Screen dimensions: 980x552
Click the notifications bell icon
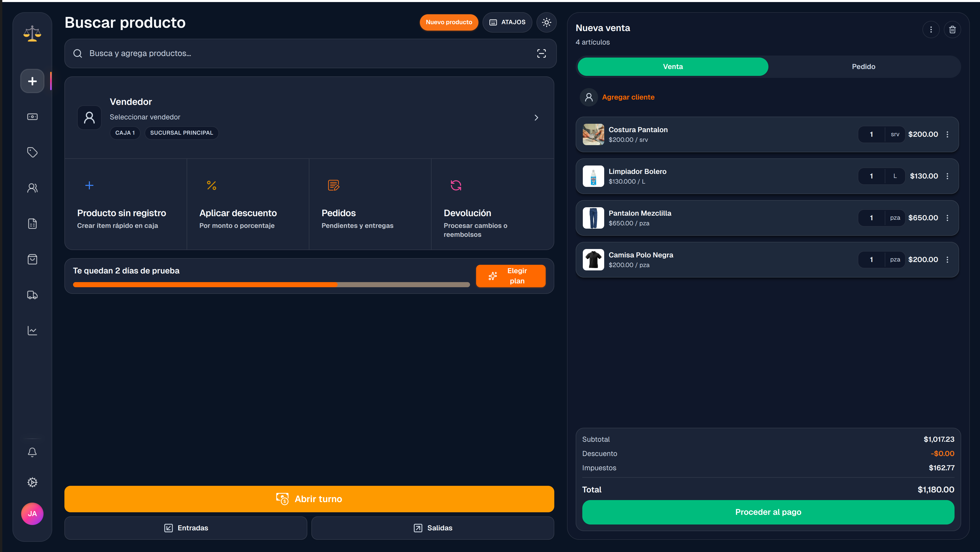32,452
